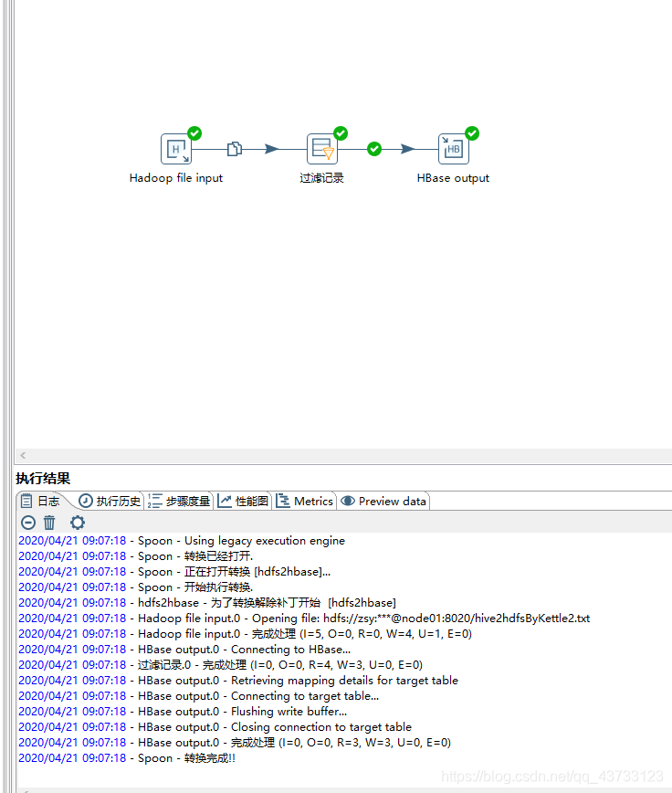This screenshot has height=793, width=672.
Task: Open log settings gear icon
Action: (78, 523)
